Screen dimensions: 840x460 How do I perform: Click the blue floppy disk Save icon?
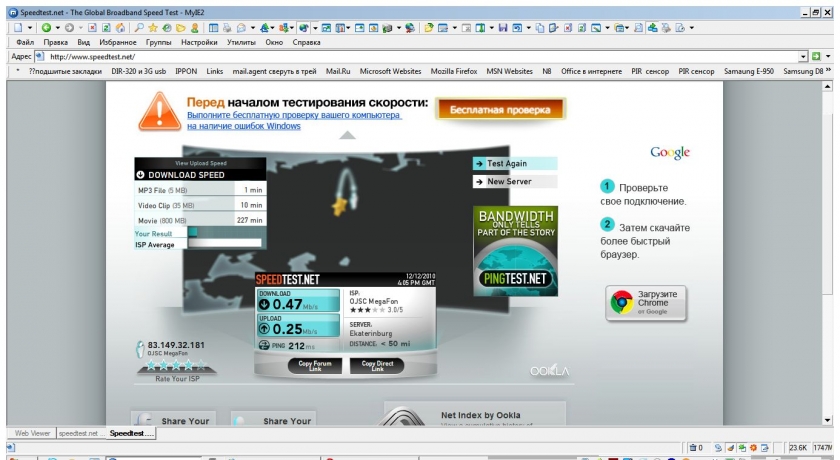(502, 28)
